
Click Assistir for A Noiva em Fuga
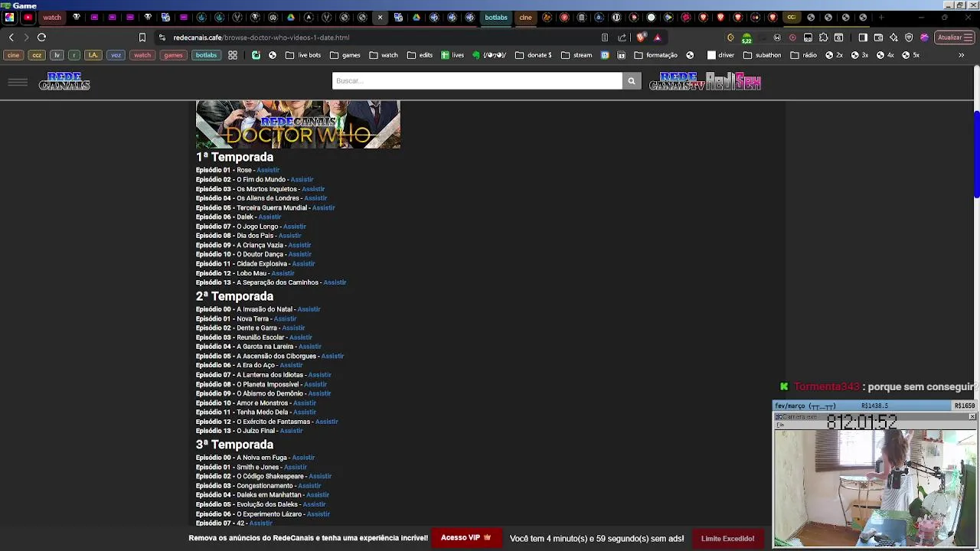303,458
